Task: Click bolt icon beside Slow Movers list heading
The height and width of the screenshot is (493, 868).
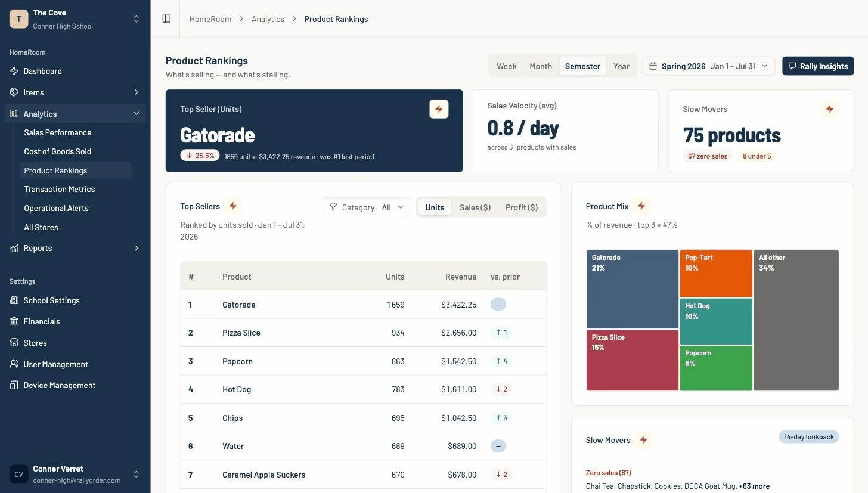Action: tap(643, 440)
